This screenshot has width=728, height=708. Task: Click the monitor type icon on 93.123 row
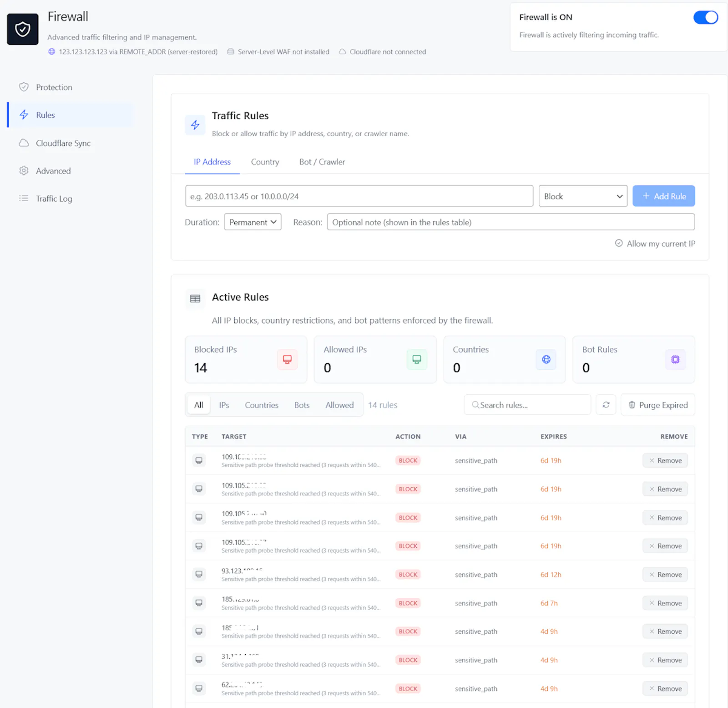pyautogui.click(x=199, y=575)
